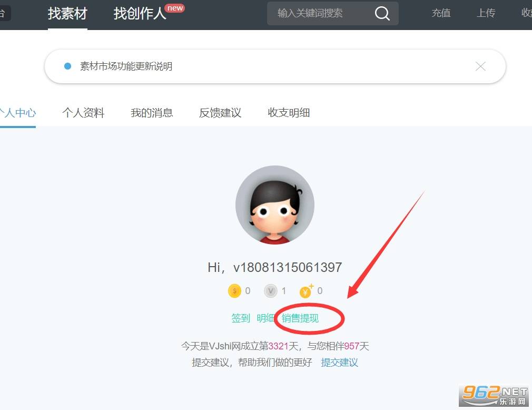Switch to the 收支明细 tab
The width and height of the screenshot is (532, 410).
[x=289, y=113]
